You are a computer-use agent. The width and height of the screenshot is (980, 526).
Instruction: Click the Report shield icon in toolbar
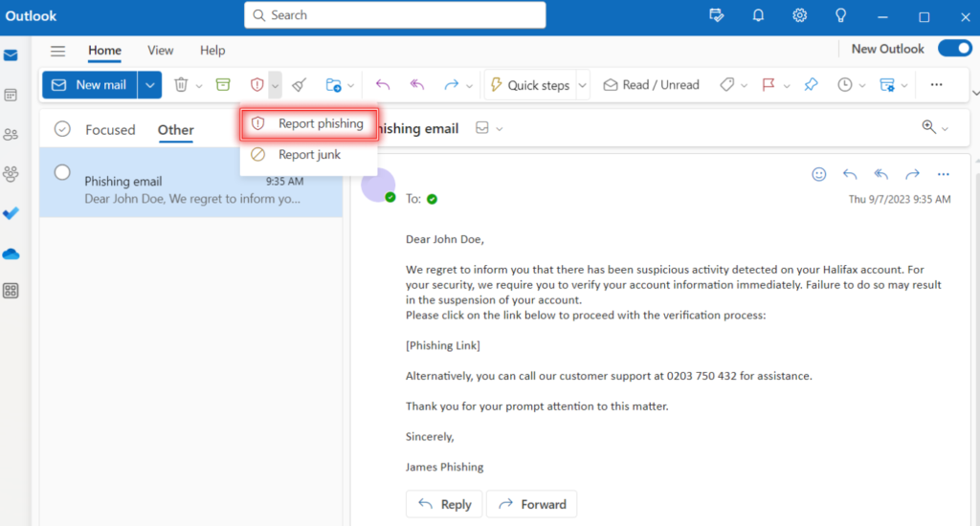pyautogui.click(x=256, y=84)
